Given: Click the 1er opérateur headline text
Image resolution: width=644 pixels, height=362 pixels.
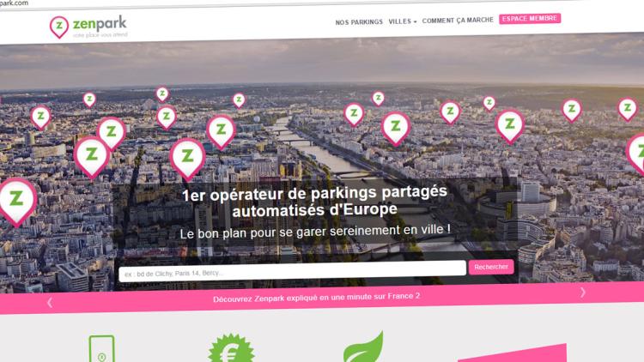Looking at the screenshot, I should coord(314,202).
